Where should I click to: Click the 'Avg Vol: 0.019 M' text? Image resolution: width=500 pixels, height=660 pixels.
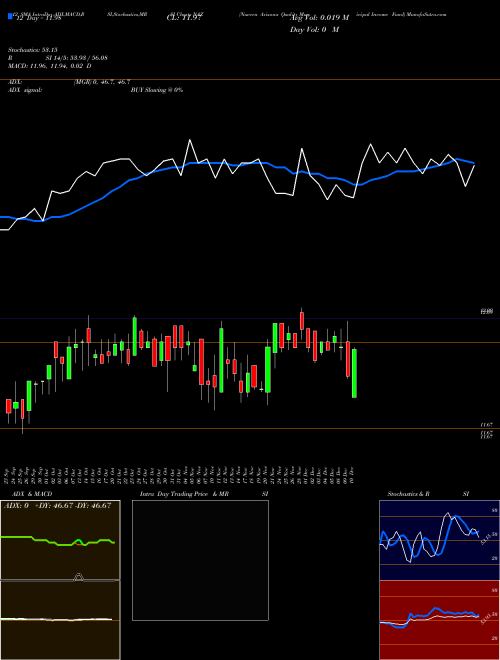click(x=319, y=18)
